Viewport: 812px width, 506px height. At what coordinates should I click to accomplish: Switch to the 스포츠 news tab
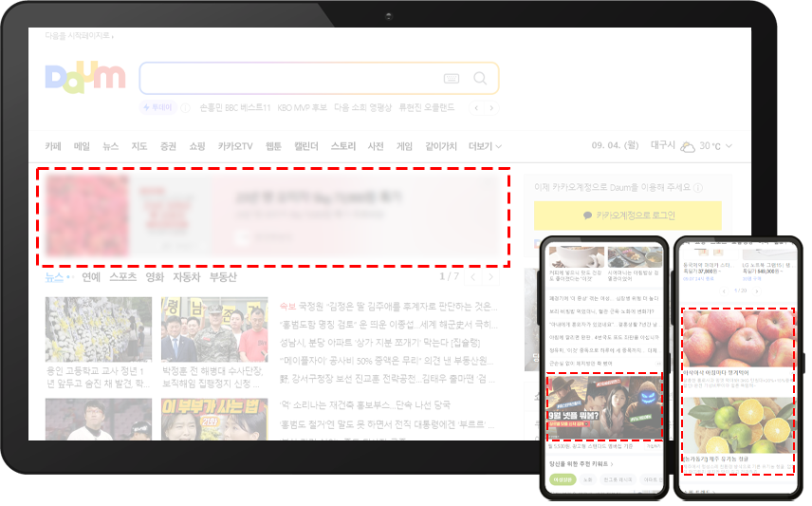click(122, 277)
